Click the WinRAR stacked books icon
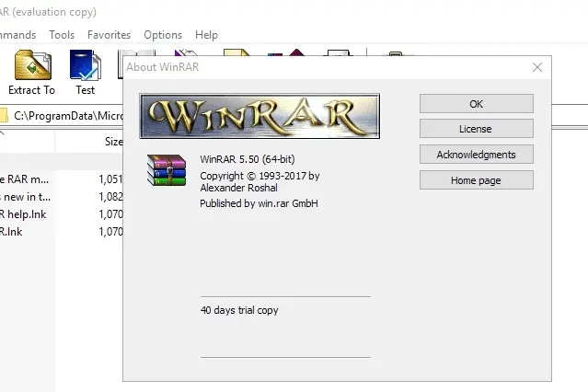This screenshot has width=588, height=392. (x=167, y=170)
